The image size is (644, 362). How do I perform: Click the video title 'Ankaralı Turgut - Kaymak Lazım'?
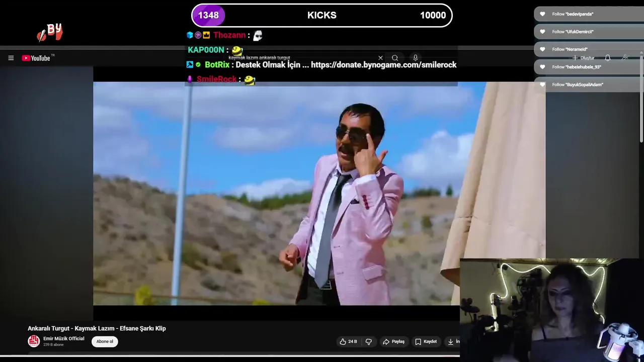point(97,328)
